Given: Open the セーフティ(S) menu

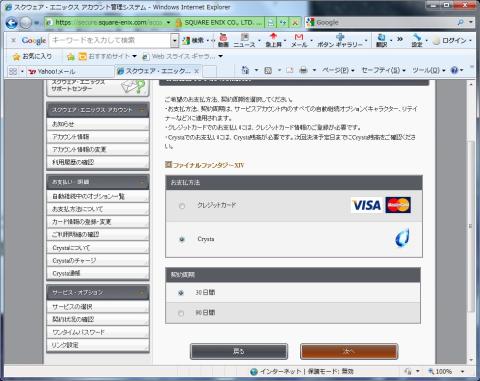Looking at the screenshot, I should (383, 70).
